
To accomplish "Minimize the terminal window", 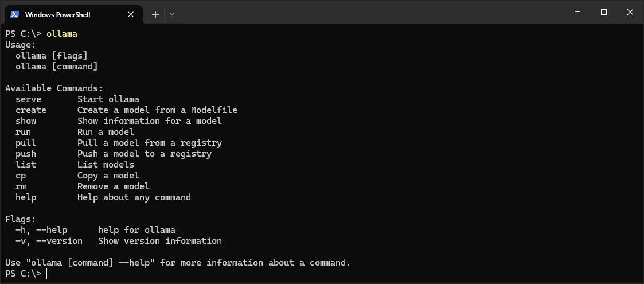I will tap(578, 12).
